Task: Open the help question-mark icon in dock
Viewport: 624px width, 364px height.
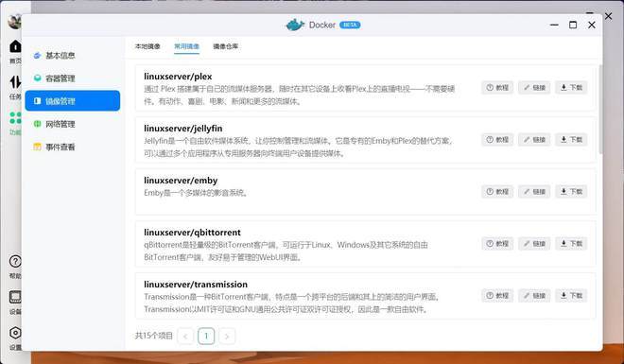Action: [x=15, y=262]
